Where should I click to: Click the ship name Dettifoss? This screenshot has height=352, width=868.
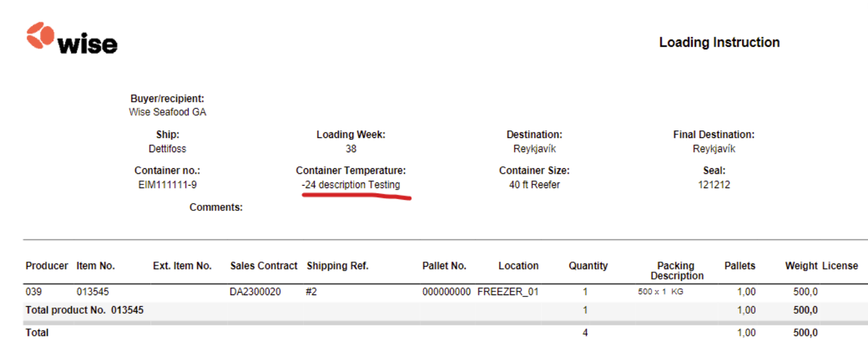tap(168, 149)
